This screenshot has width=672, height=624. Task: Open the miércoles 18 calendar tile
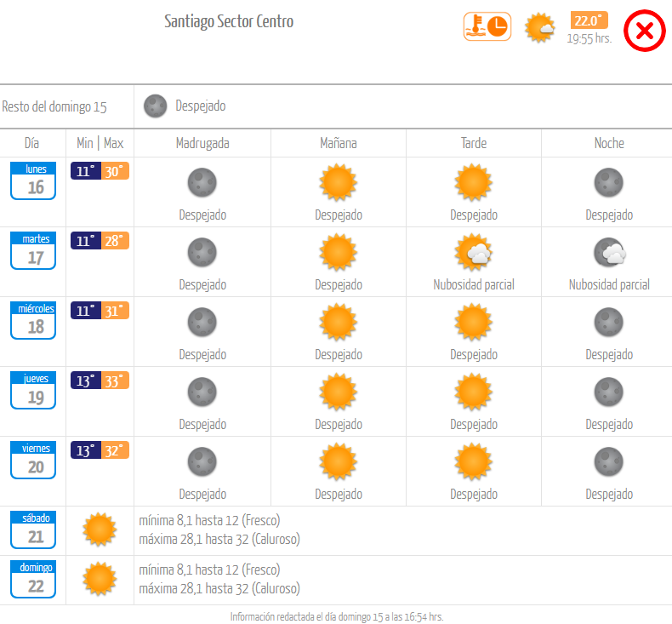pyautogui.click(x=33, y=320)
